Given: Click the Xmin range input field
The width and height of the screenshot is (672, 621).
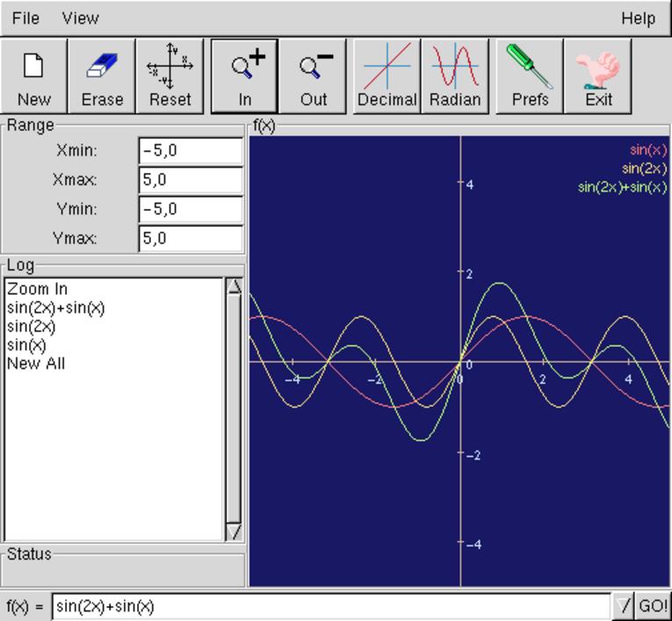Looking at the screenshot, I should point(190,151).
